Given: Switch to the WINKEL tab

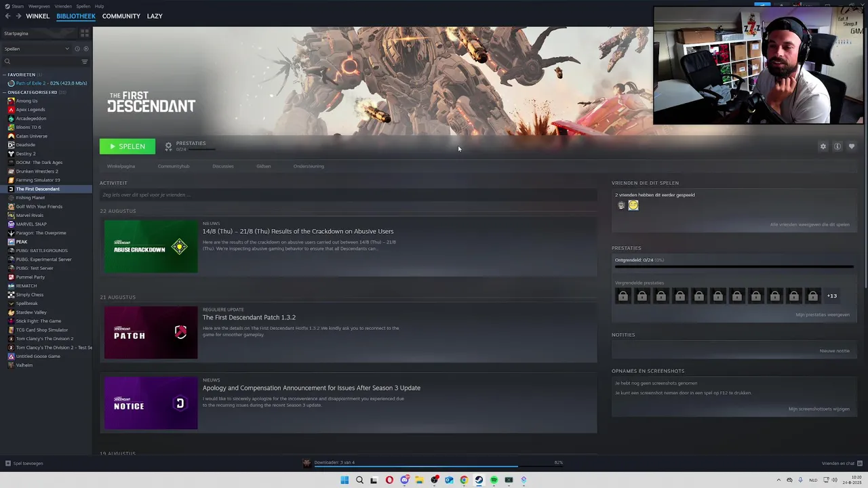Looking at the screenshot, I should pyautogui.click(x=38, y=16).
